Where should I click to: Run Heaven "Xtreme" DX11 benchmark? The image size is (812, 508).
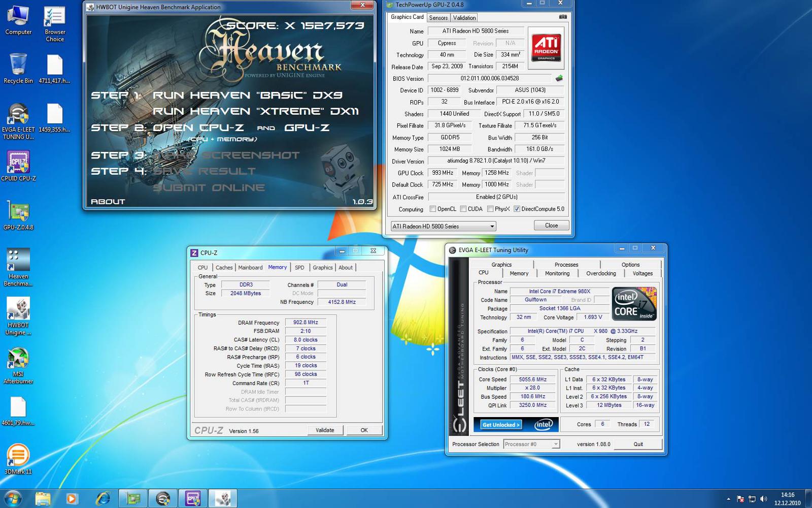pyautogui.click(x=256, y=111)
